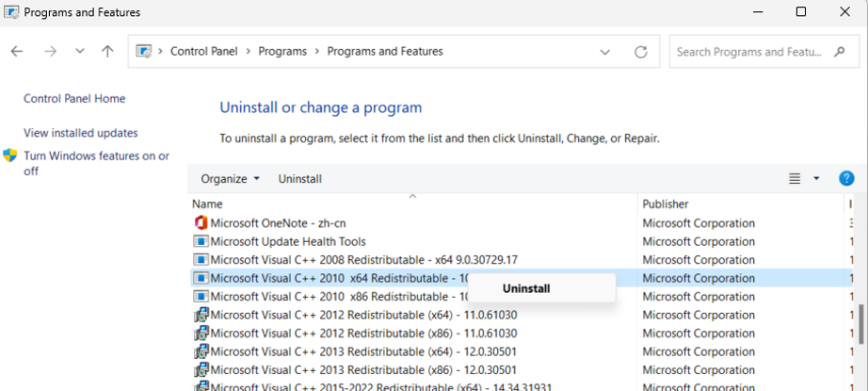Open the Control Panel Home link

pos(74,99)
